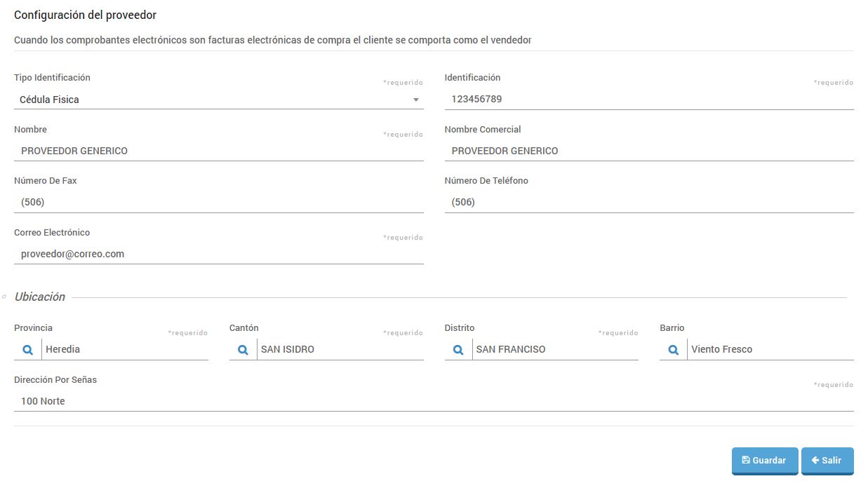
Task: Click the Nombre Comercial text field
Action: [x=648, y=151]
